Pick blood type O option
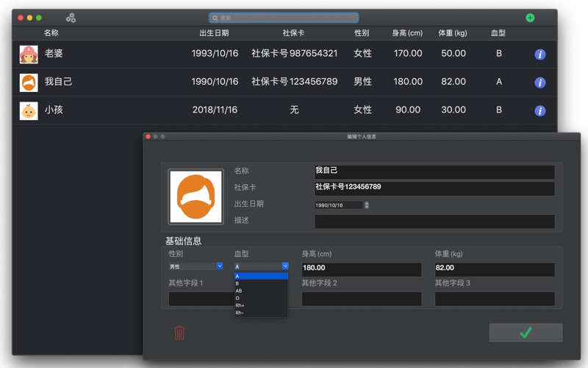 [237, 298]
